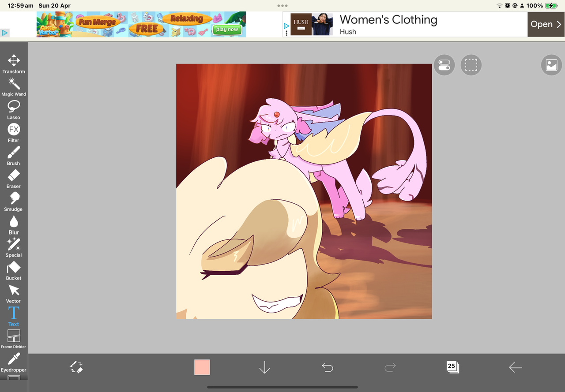Select the Vector tool
Screen dimensions: 565x392
click(x=14, y=293)
